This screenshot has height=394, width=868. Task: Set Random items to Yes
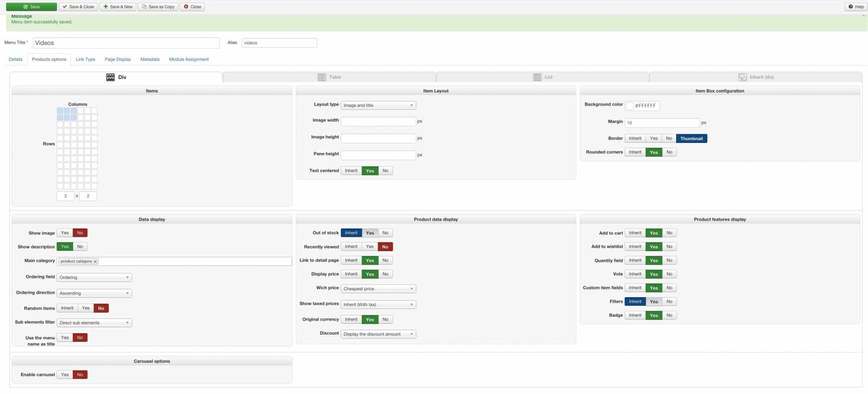tap(86, 308)
